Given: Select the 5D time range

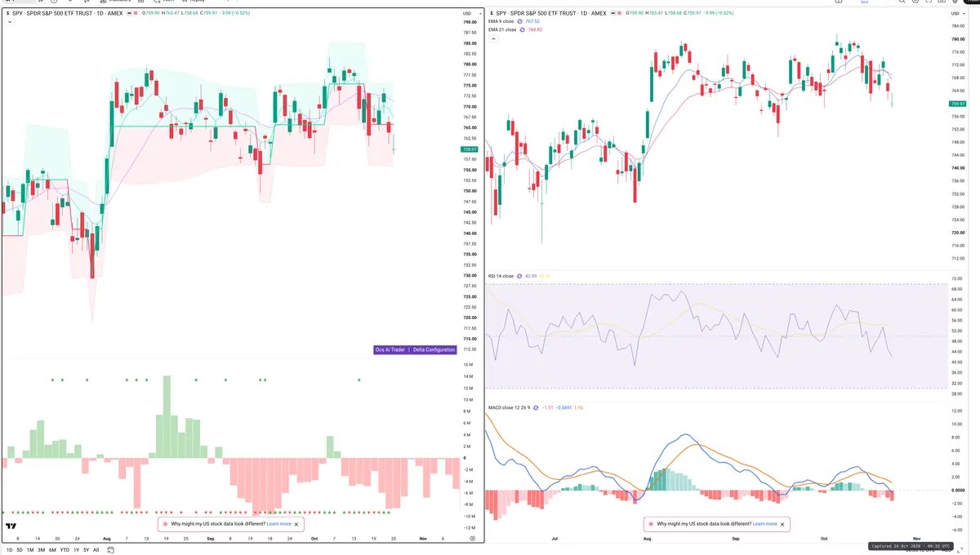Looking at the screenshot, I should [20, 550].
